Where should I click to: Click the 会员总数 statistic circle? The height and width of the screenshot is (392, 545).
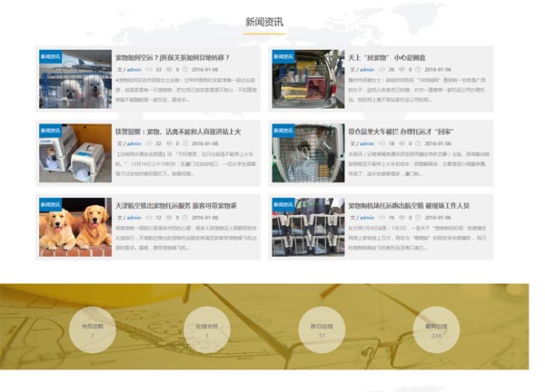[x=93, y=329]
